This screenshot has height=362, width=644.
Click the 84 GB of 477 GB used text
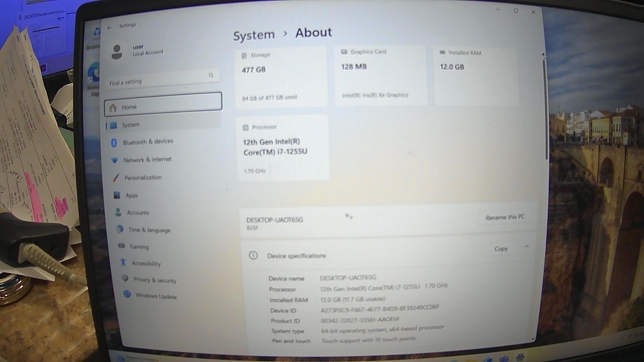pos(269,98)
